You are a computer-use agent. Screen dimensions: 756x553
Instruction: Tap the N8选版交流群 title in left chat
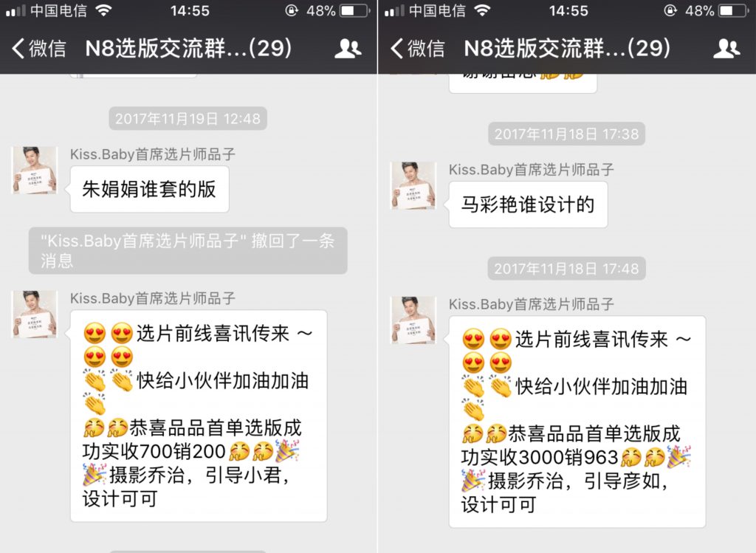pyautogui.click(x=188, y=48)
